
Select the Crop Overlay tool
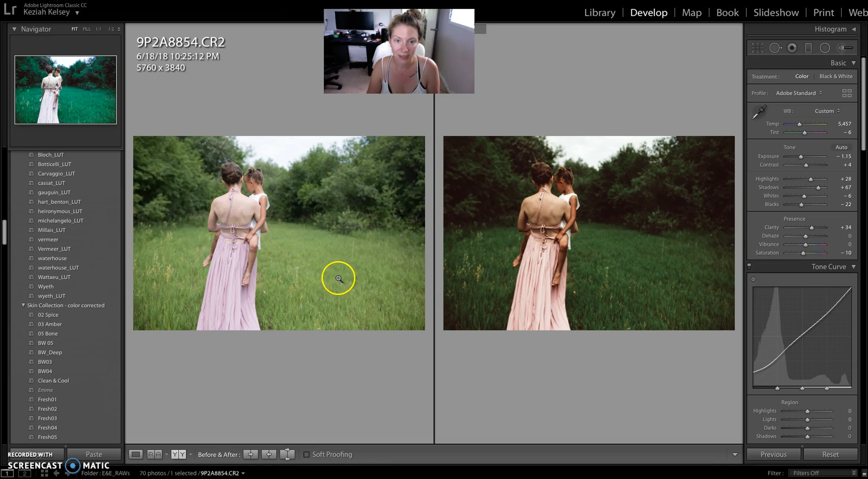757,48
